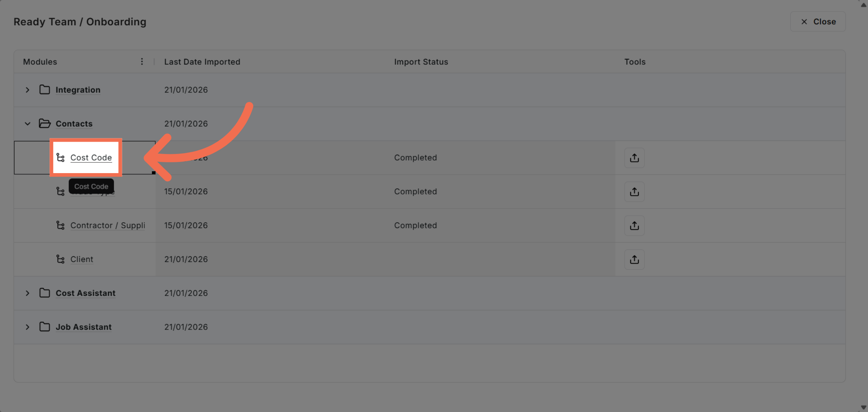Click the folder icon beside Job Assistant
The width and height of the screenshot is (868, 412).
point(44,327)
